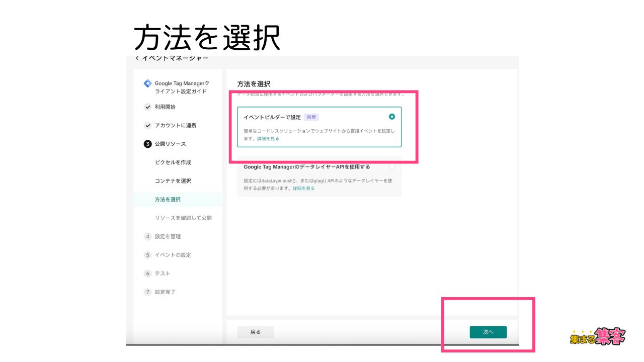Select the イベントビルダーで設定 radio button
This screenshot has height=362, width=644.
tap(392, 117)
